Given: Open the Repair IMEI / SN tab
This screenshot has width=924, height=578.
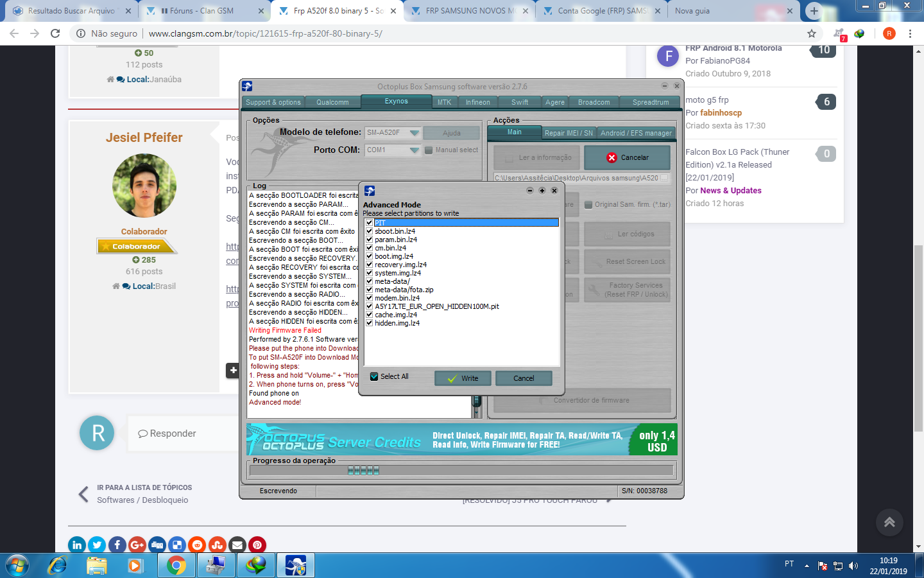Looking at the screenshot, I should click(569, 133).
